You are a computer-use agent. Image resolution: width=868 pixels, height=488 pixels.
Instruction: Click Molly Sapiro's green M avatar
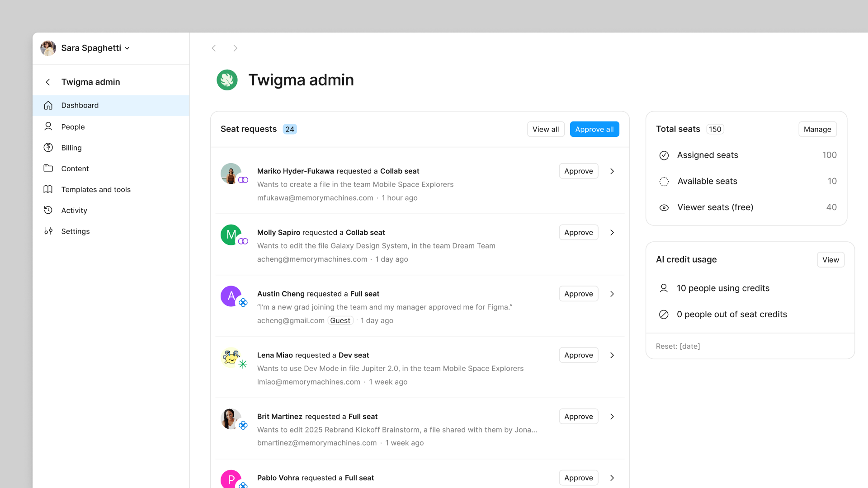click(231, 235)
